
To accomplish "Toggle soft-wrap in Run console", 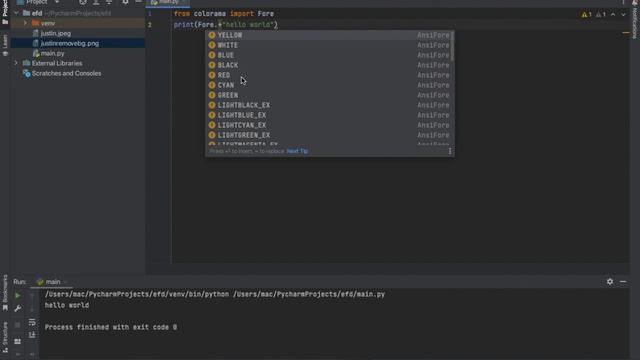I will tap(32, 322).
